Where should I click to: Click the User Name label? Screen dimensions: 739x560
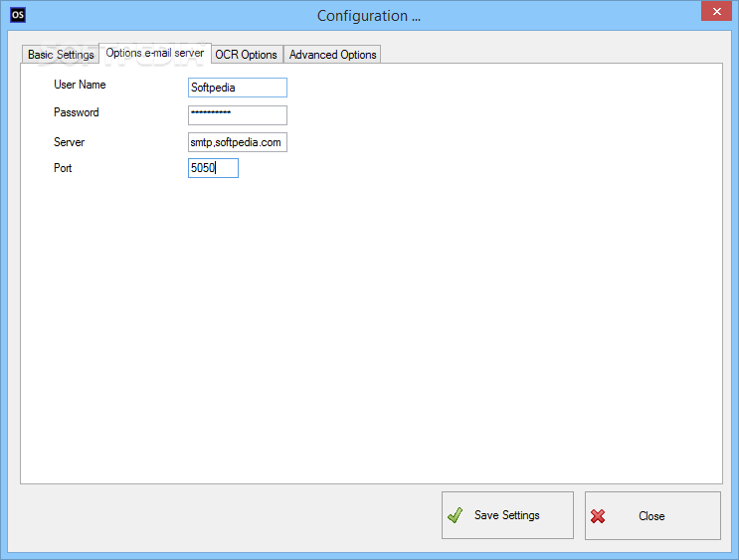(x=80, y=85)
